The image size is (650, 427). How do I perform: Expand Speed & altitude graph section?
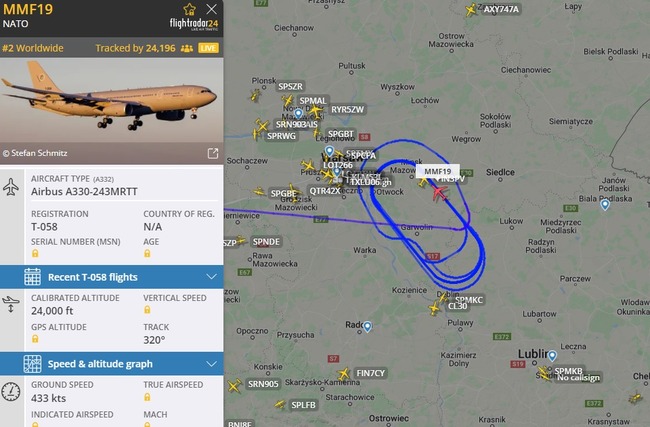[x=112, y=364]
